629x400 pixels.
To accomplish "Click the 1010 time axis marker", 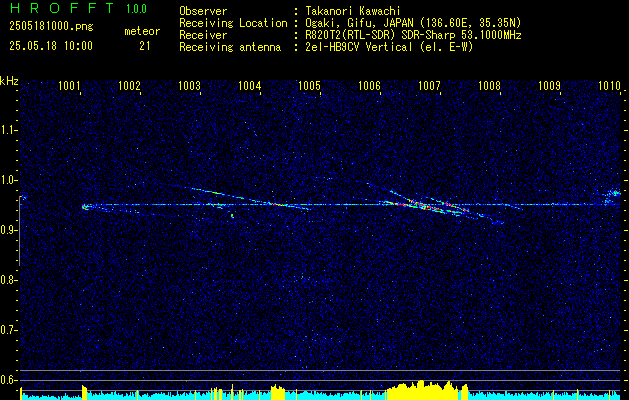I will click(609, 85).
